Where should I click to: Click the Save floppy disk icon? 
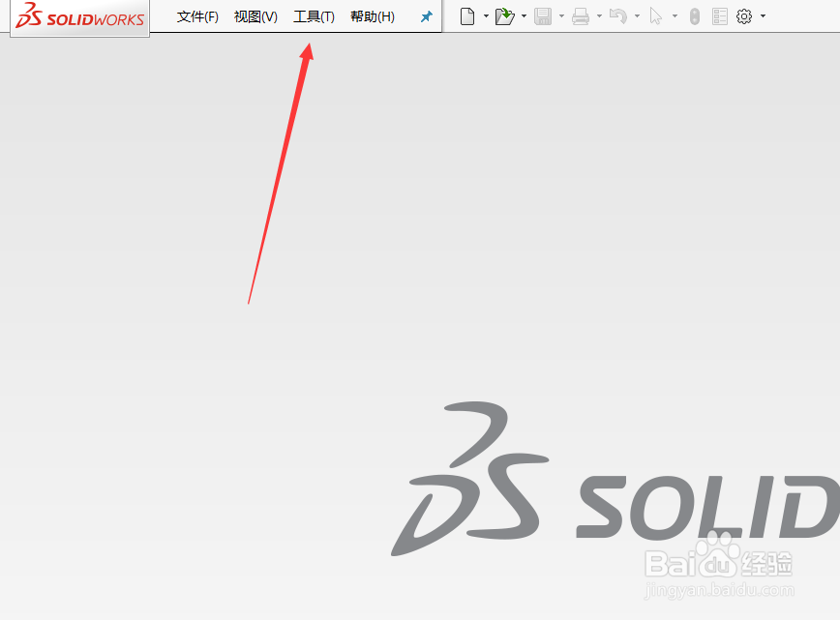coord(543,16)
